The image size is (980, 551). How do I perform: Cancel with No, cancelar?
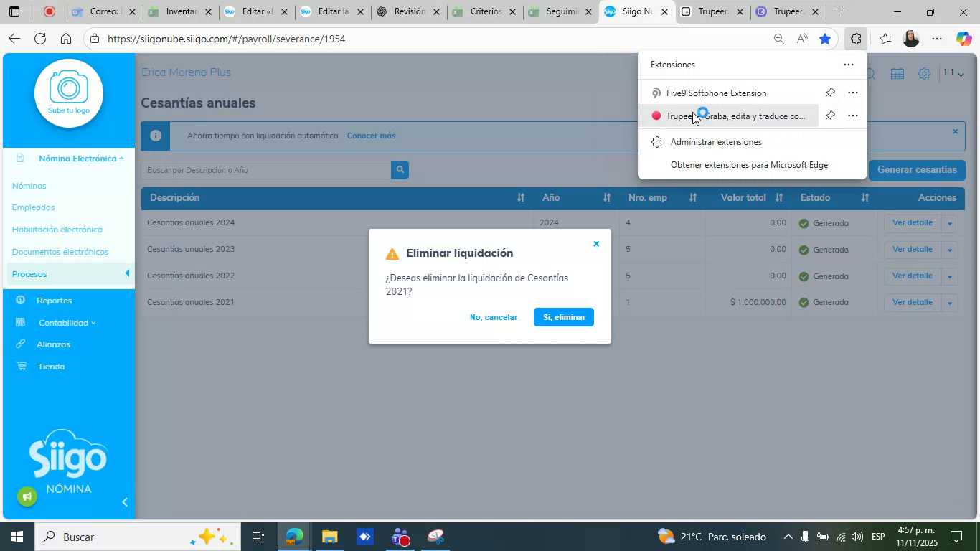494,317
